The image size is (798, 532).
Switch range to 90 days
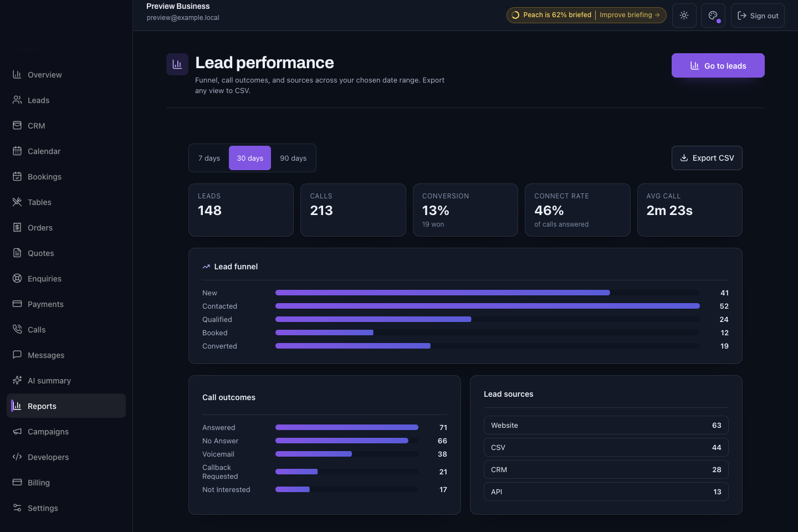coord(293,158)
